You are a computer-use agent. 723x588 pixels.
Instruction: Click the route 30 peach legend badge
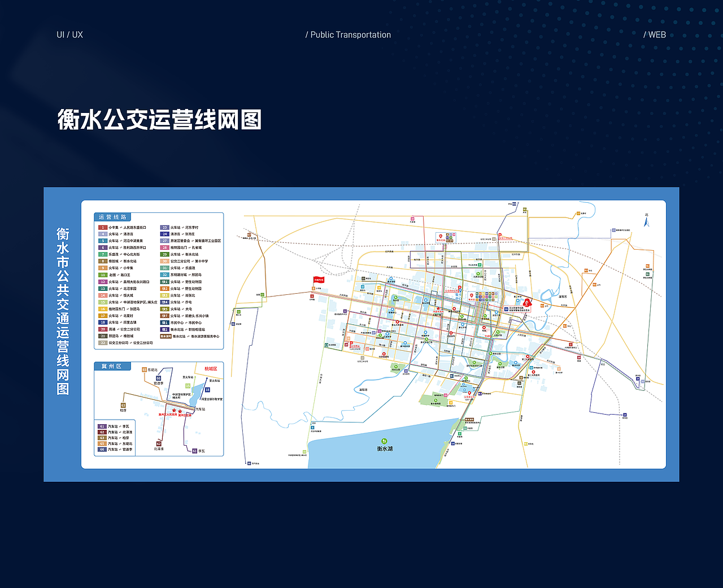pos(165,261)
